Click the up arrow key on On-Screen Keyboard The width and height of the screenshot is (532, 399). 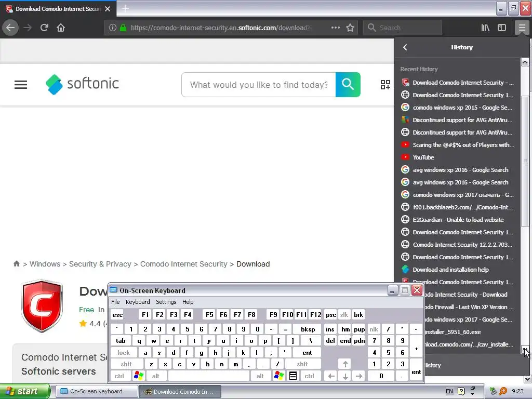345,364
